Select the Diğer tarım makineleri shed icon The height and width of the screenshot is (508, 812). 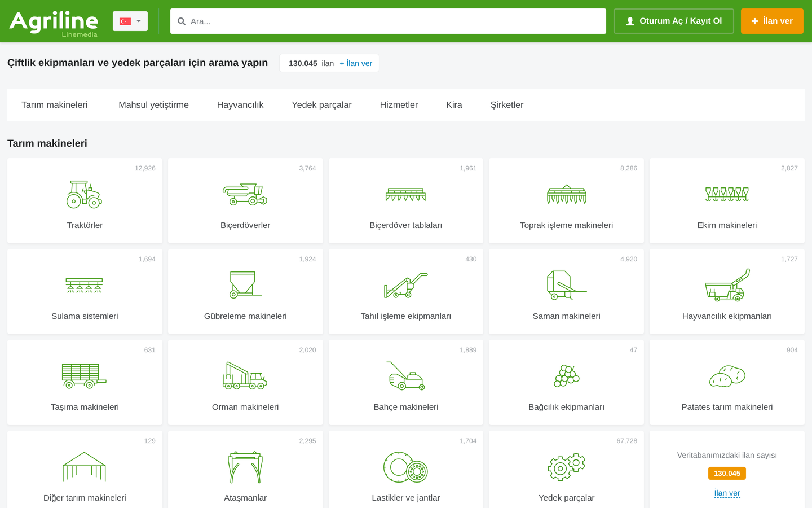pyautogui.click(x=85, y=467)
